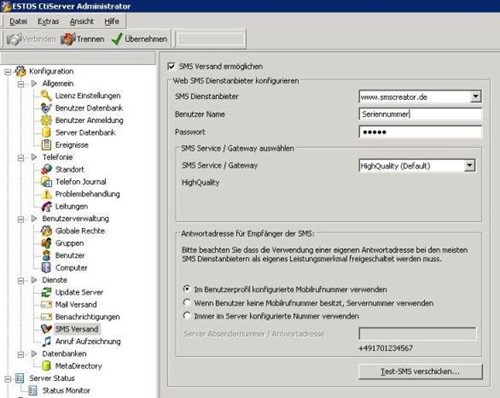Open the Ansicht menu
Image resolution: width=500 pixels, height=398 pixels.
pos(82,22)
